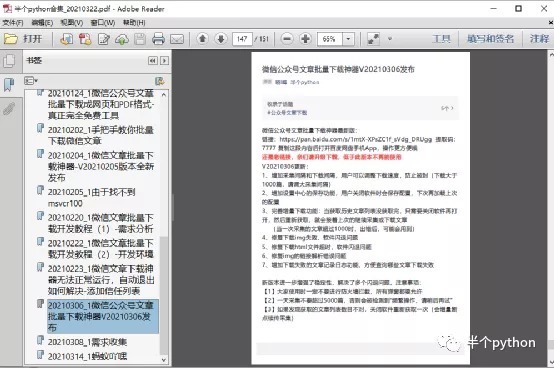Click the convert PDF toolbar icon
The image size is (554, 368).
(85, 39)
